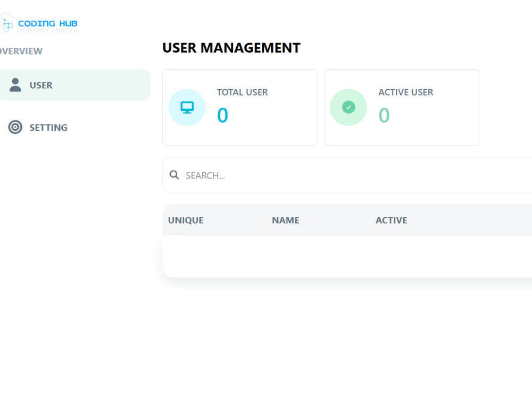532x398 pixels.
Task: Click the person icon beside USER
Action: [15, 84]
